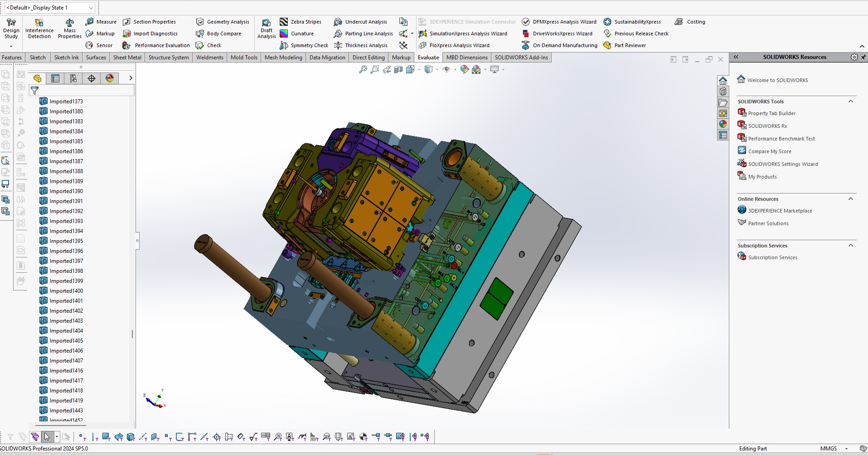Select Imported1390 in feature tree
868x455 pixels.
(x=66, y=191)
